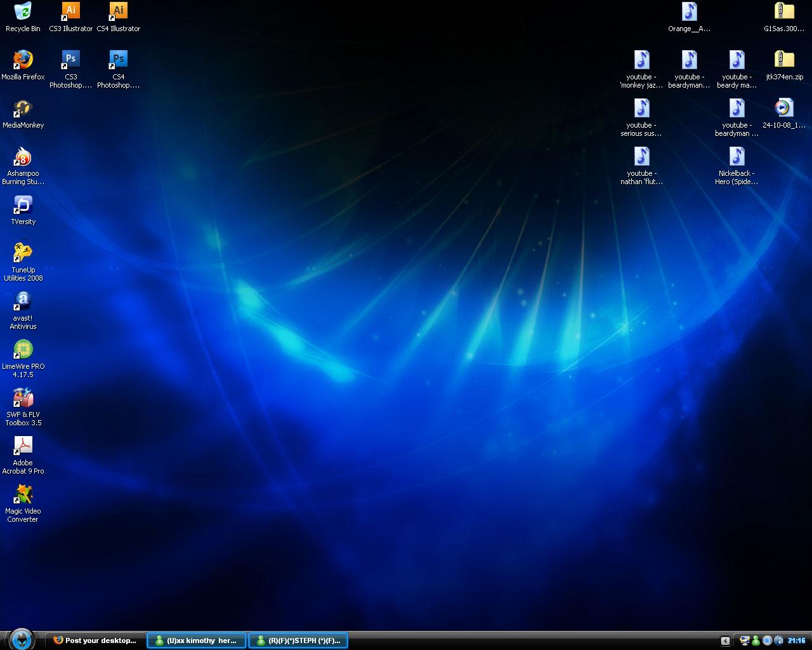Click the Magic Video Converter icon
This screenshot has width=812, height=650.
pyautogui.click(x=23, y=503)
